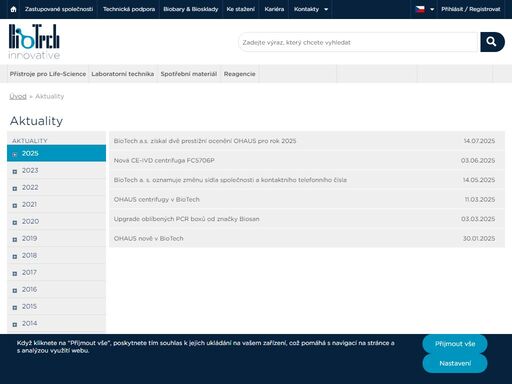Go to the home icon in top bar
The height and width of the screenshot is (384, 512).
coord(13,9)
